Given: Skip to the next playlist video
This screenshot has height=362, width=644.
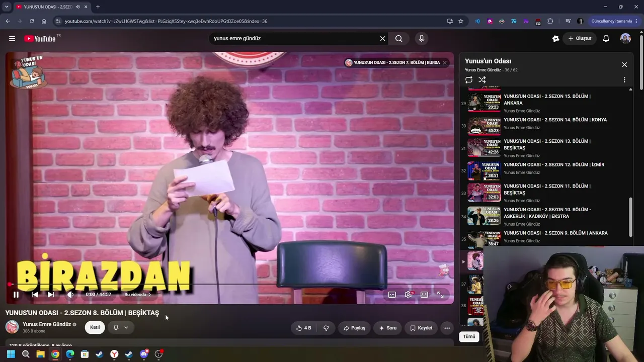Looking at the screenshot, I should pos(51,295).
